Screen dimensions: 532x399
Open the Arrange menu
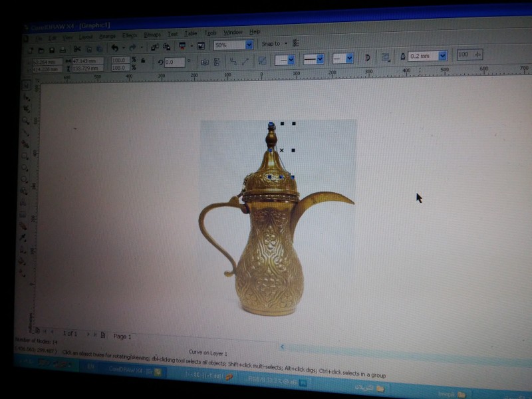point(107,36)
